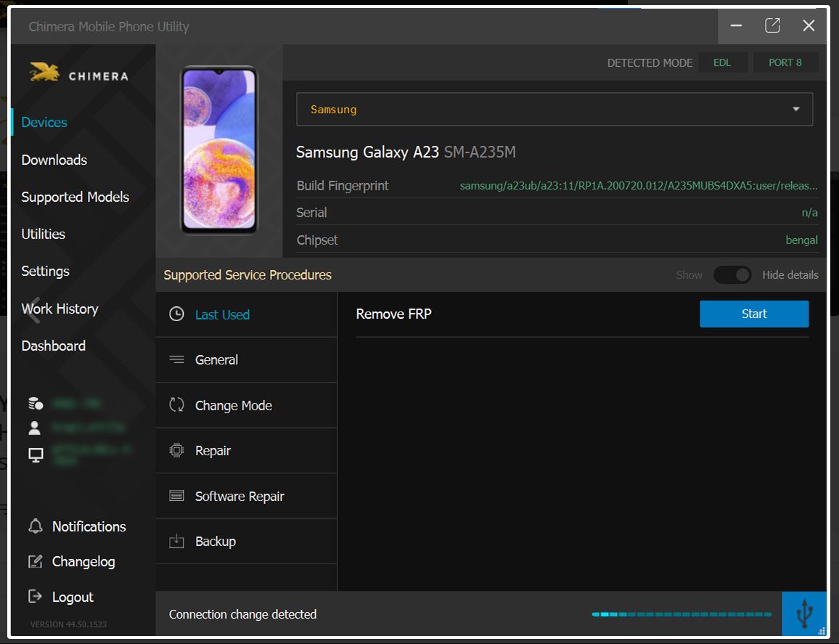
Task: Click the connection progress bar
Action: (x=682, y=614)
